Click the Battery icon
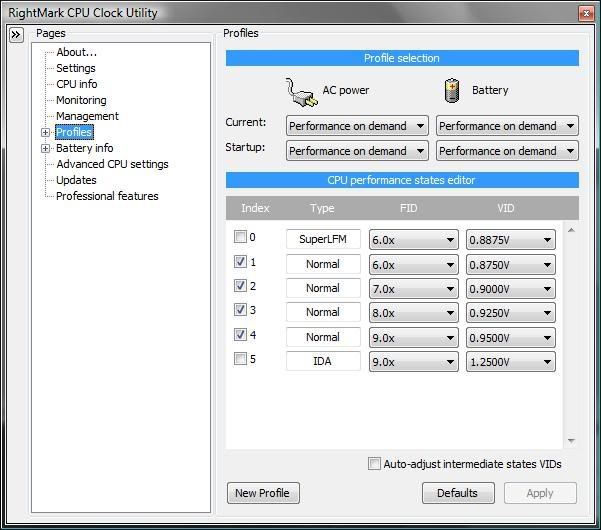601x530 pixels. 452,90
